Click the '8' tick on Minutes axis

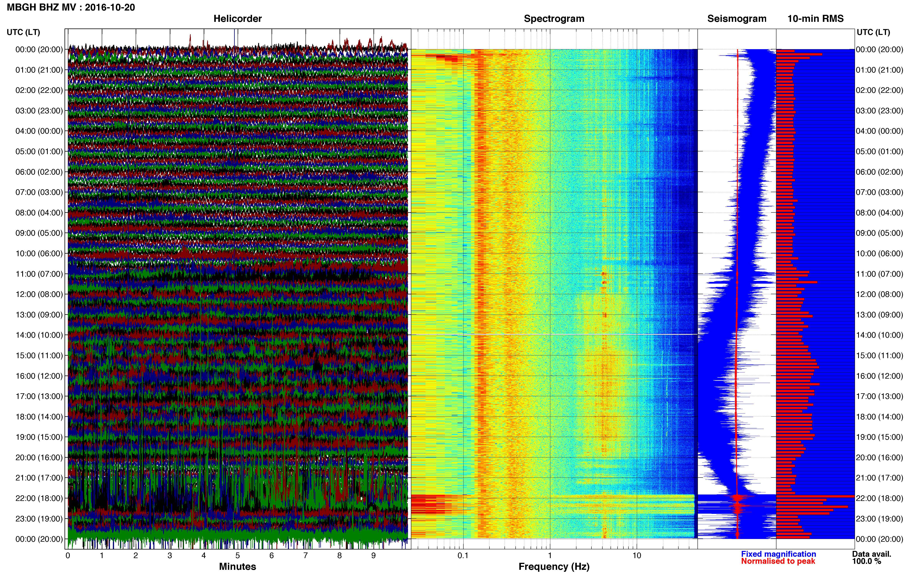340,556
